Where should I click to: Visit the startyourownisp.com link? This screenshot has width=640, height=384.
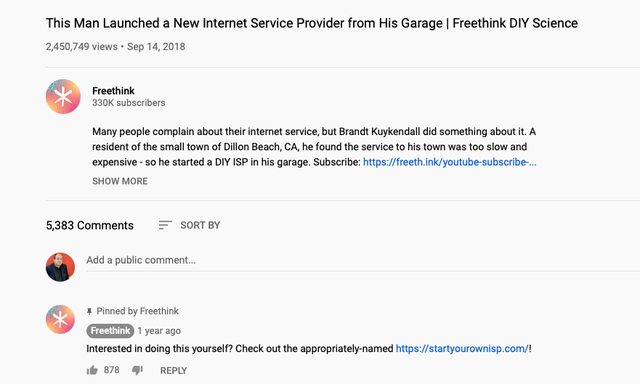pos(462,348)
